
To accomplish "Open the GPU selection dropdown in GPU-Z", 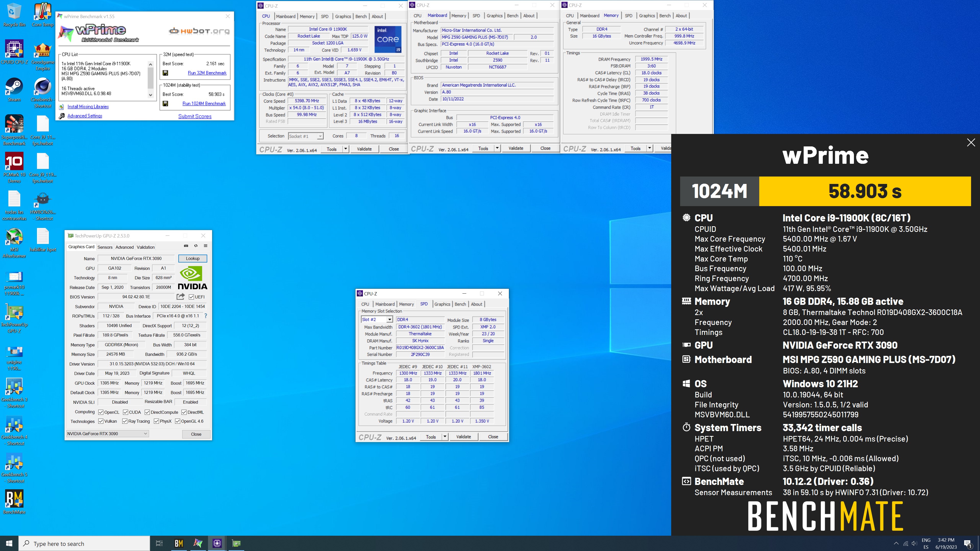I will click(x=107, y=433).
